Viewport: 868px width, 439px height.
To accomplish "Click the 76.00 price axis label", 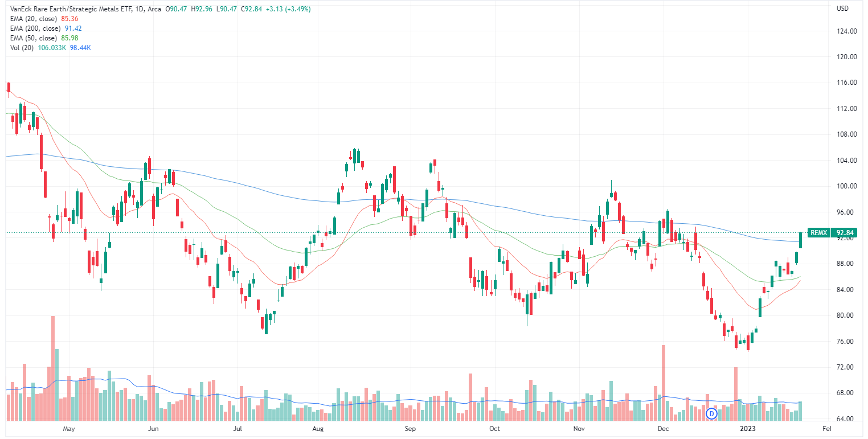I will [846, 342].
